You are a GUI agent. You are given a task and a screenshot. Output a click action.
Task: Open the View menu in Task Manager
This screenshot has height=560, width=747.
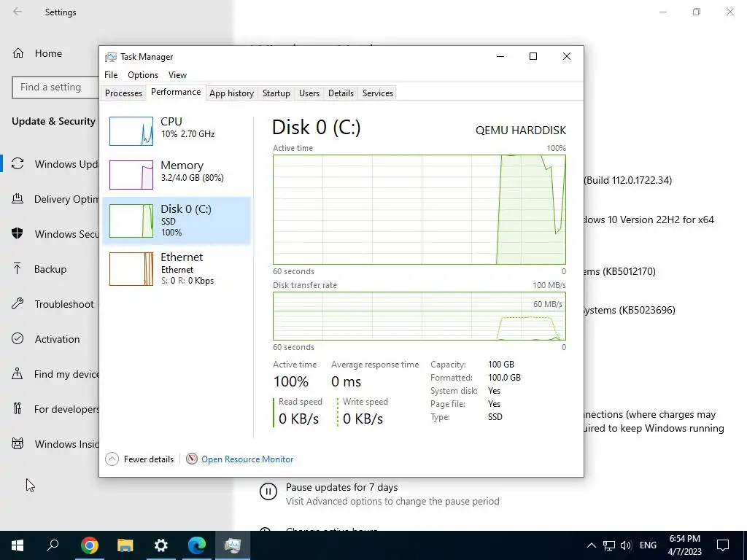(177, 75)
